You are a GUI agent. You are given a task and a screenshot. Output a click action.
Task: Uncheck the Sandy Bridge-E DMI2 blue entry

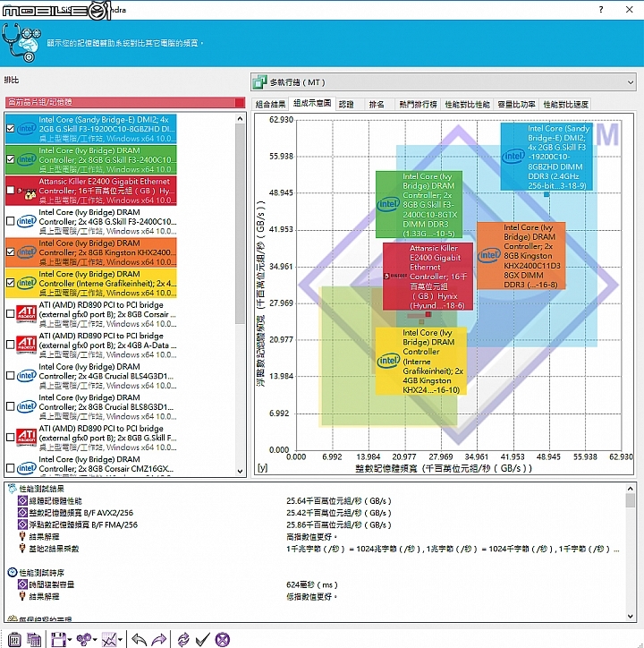tap(11, 129)
